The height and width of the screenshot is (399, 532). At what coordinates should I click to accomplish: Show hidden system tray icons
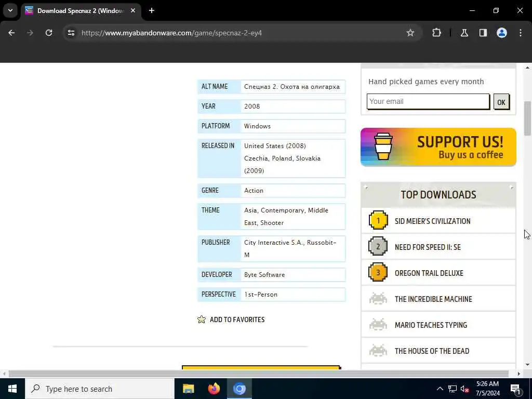(x=440, y=389)
